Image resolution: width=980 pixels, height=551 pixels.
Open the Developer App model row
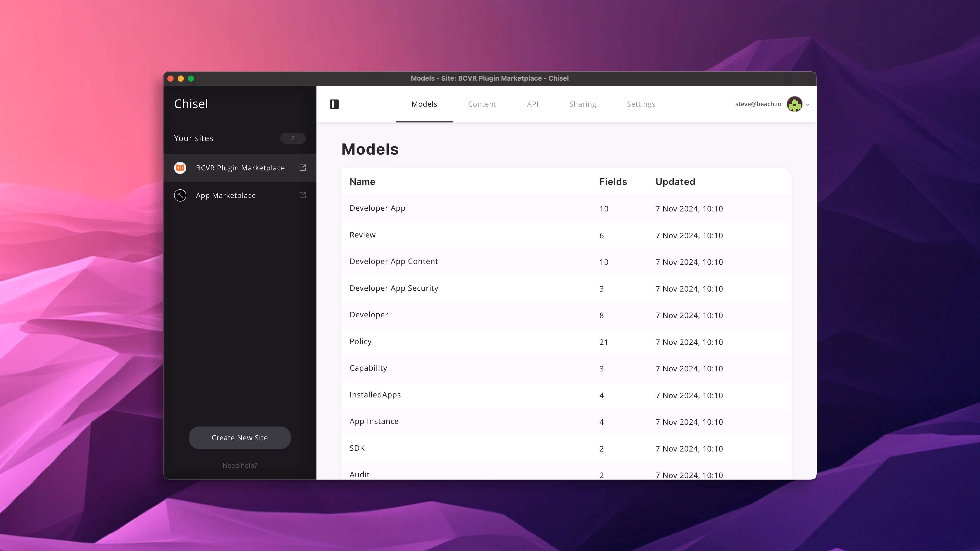coord(377,208)
